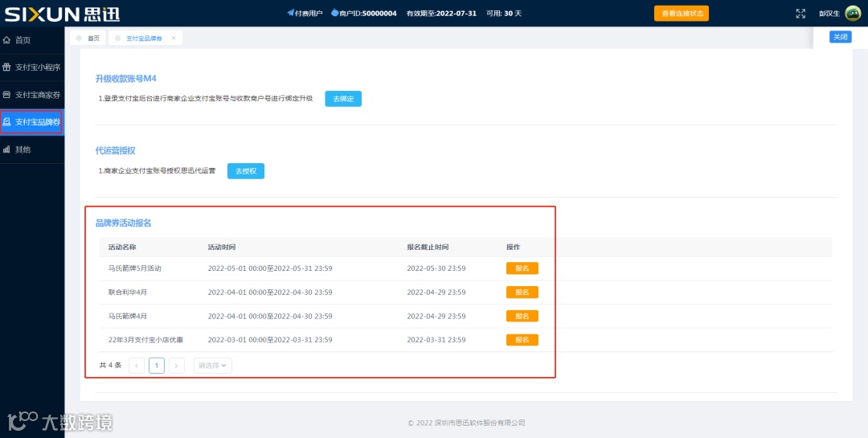Click the 付费用户 paper plane icon
868x438 pixels.
(x=291, y=13)
